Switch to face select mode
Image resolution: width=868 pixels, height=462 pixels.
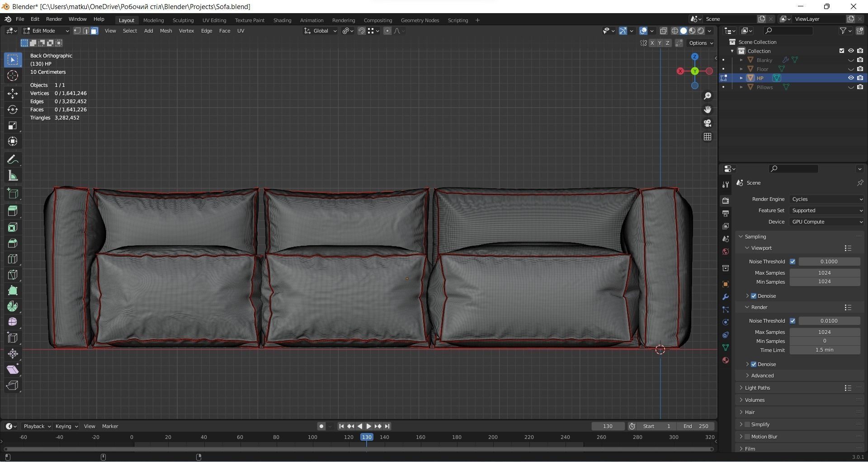(94, 31)
